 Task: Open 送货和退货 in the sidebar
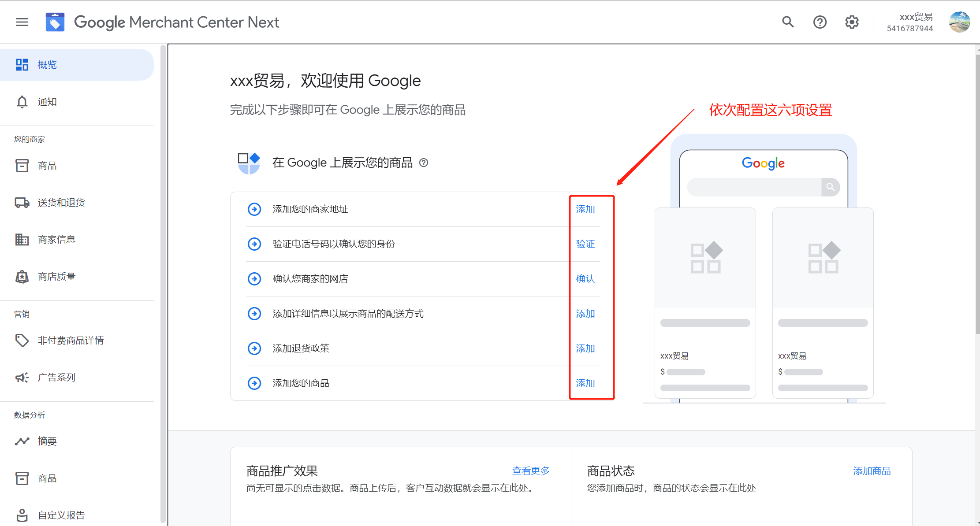click(x=77, y=203)
